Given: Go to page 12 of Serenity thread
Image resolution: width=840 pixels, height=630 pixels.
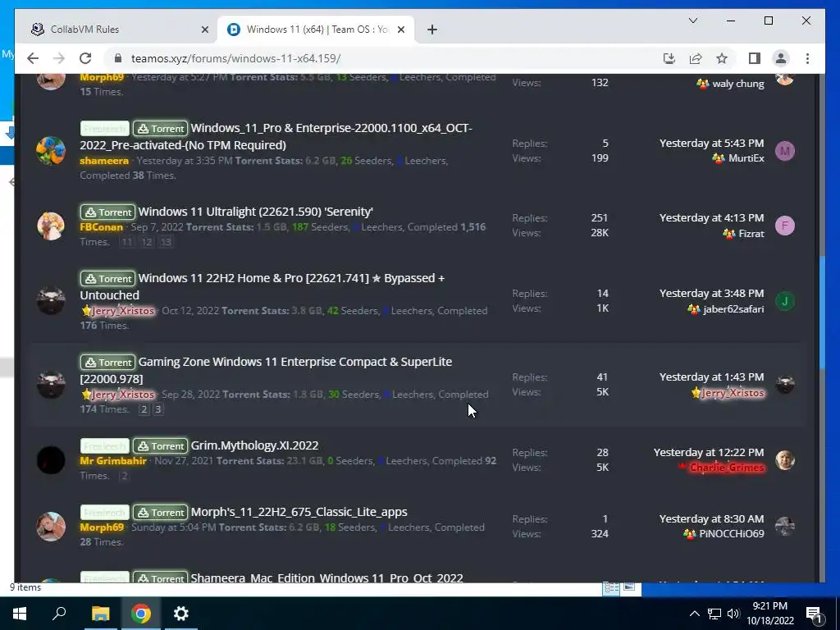Looking at the screenshot, I should [146, 242].
